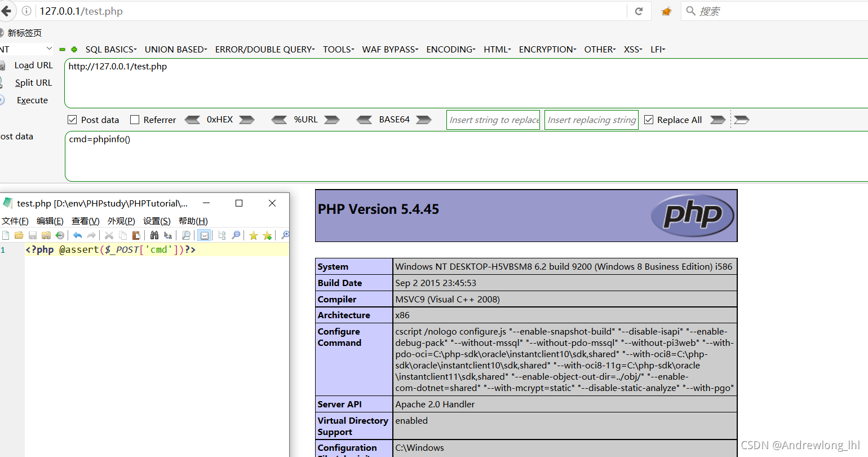
Task: Click the Load URL button
Action: (x=33, y=65)
